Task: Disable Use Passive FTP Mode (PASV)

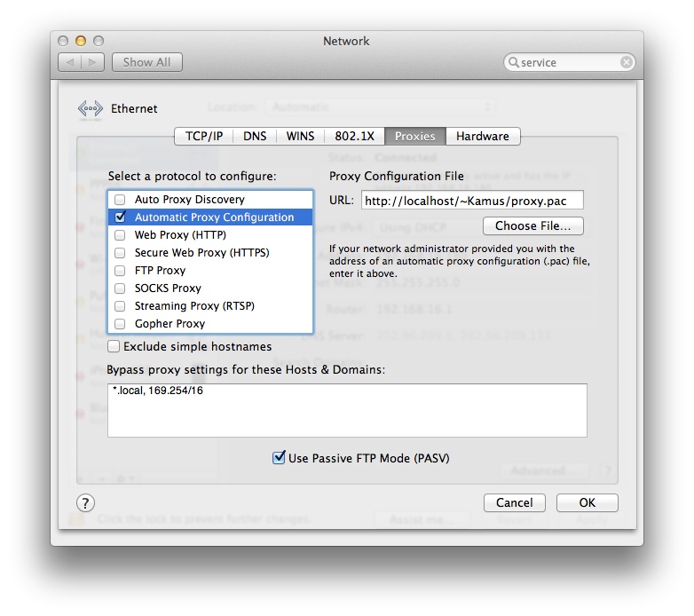Action: click(x=279, y=458)
